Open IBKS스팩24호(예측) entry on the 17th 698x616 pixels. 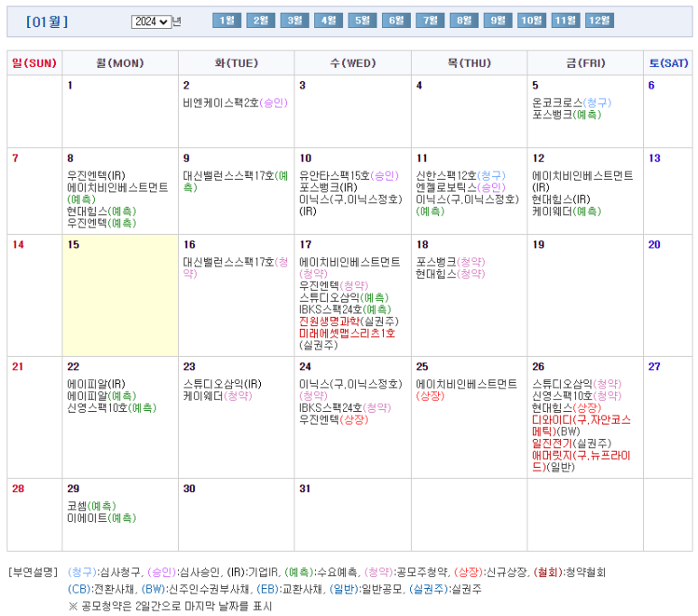pos(345,309)
